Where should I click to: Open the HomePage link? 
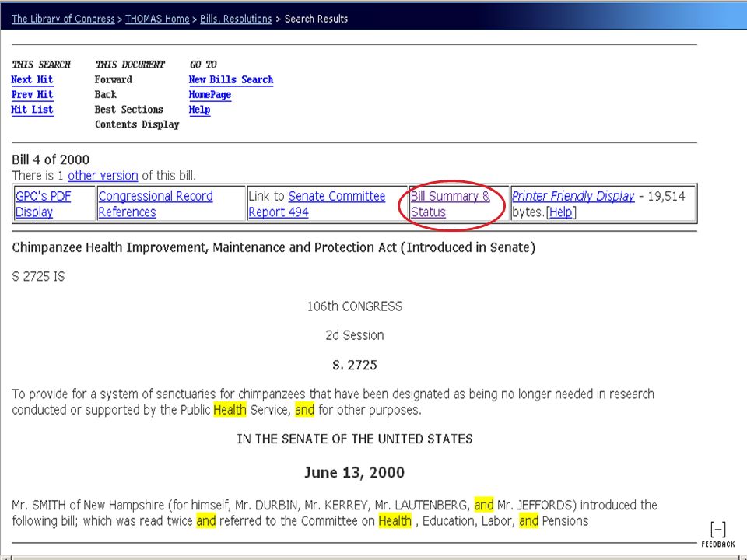click(x=210, y=94)
